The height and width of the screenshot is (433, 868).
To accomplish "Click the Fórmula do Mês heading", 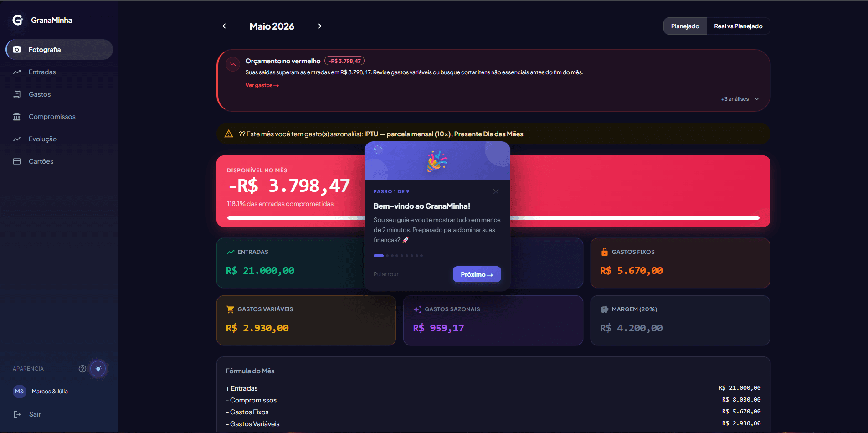I will pyautogui.click(x=250, y=371).
